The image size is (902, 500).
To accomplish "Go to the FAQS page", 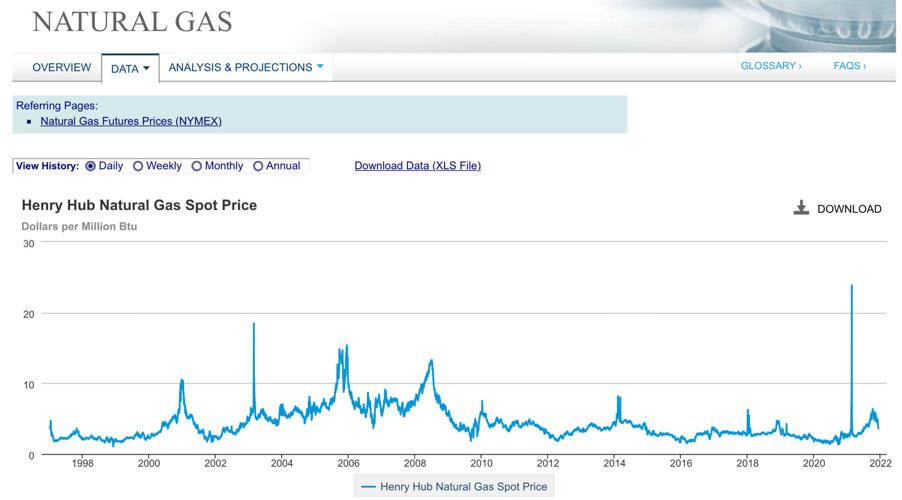I will tap(849, 66).
